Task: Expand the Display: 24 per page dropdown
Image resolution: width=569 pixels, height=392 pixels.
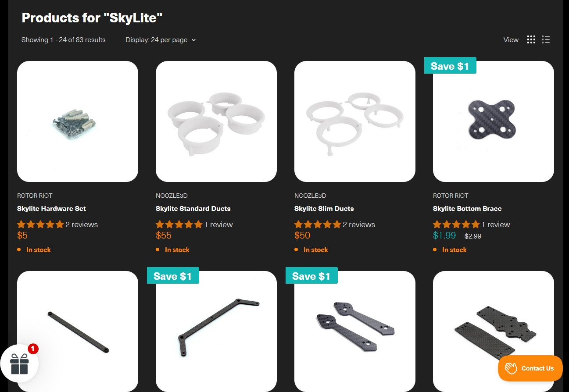Action: tap(161, 40)
